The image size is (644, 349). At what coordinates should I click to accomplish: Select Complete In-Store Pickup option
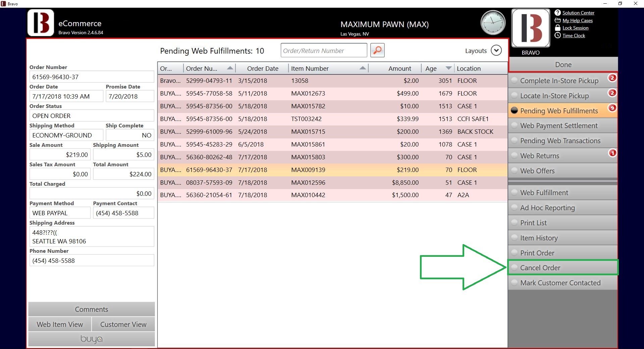514,81
